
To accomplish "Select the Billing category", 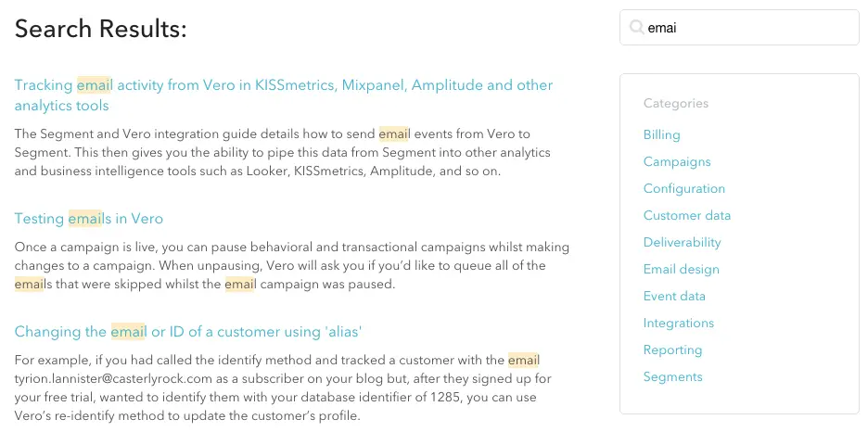I will (661, 134).
